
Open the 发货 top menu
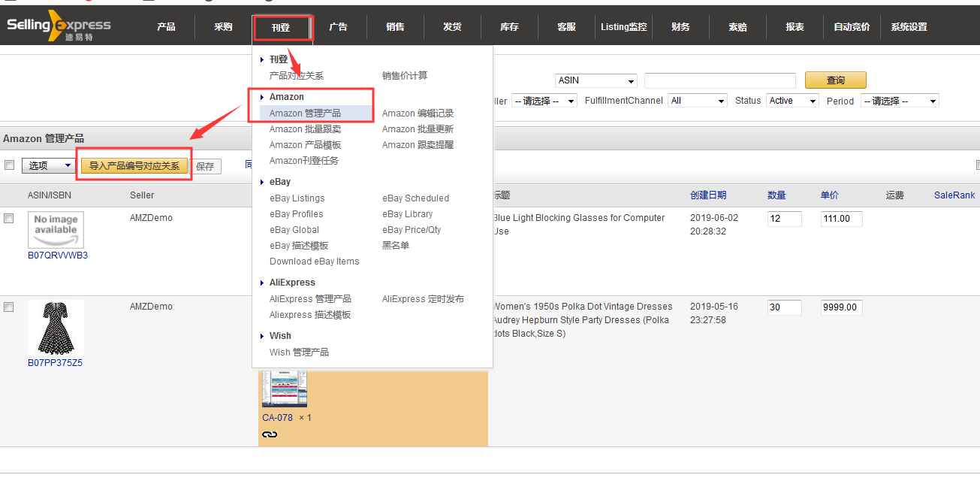click(x=452, y=27)
